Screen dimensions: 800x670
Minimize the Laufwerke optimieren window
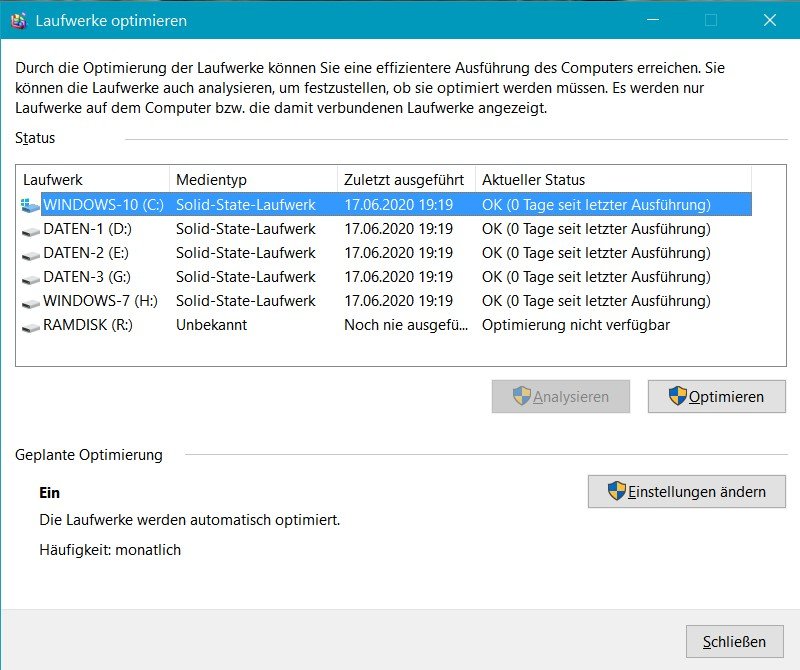[653, 20]
